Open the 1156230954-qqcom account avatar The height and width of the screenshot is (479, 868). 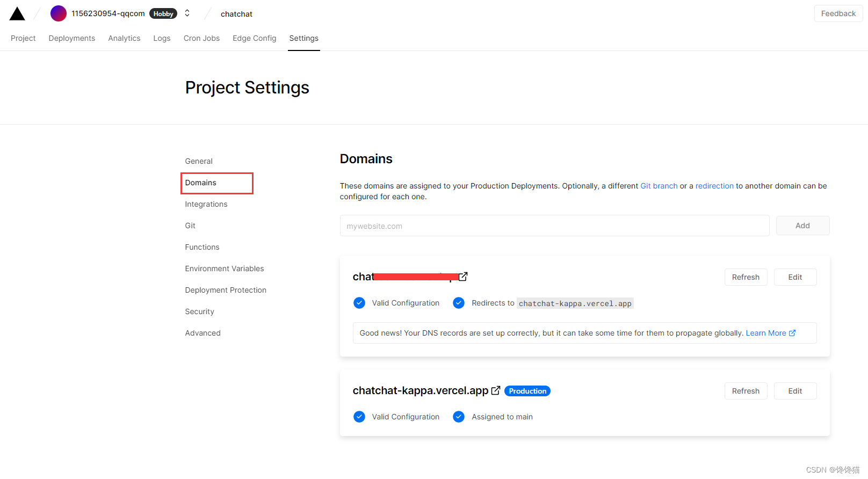[x=58, y=13]
